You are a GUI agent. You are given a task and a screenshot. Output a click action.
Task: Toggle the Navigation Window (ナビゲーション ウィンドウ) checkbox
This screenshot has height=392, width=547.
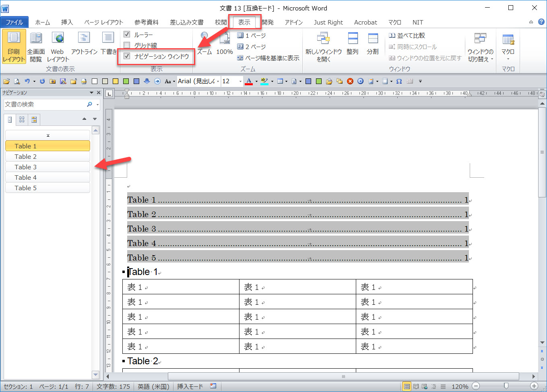(x=127, y=56)
